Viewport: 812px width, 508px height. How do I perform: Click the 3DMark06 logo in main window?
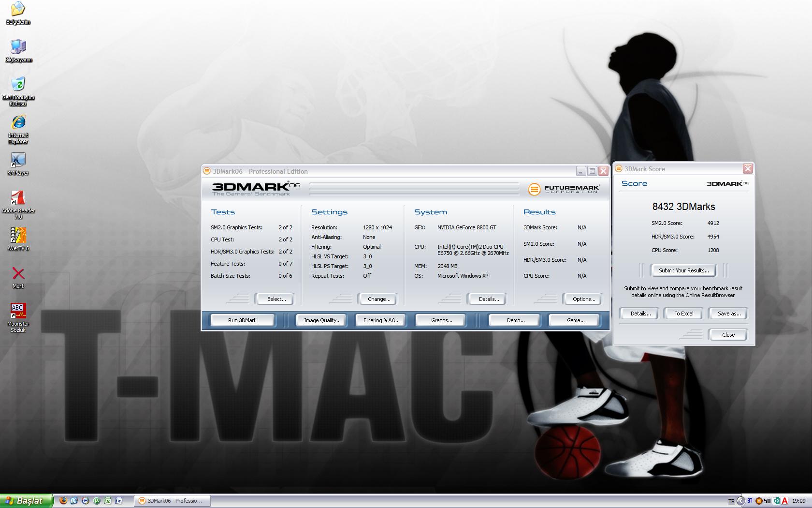256,188
